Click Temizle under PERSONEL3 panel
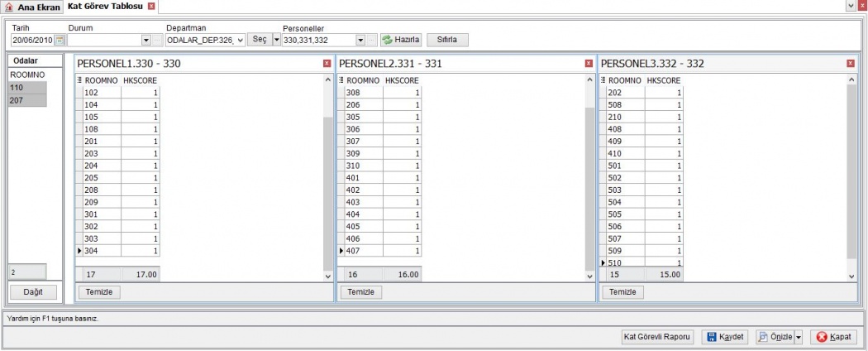The image size is (868, 351). pos(622,292)
